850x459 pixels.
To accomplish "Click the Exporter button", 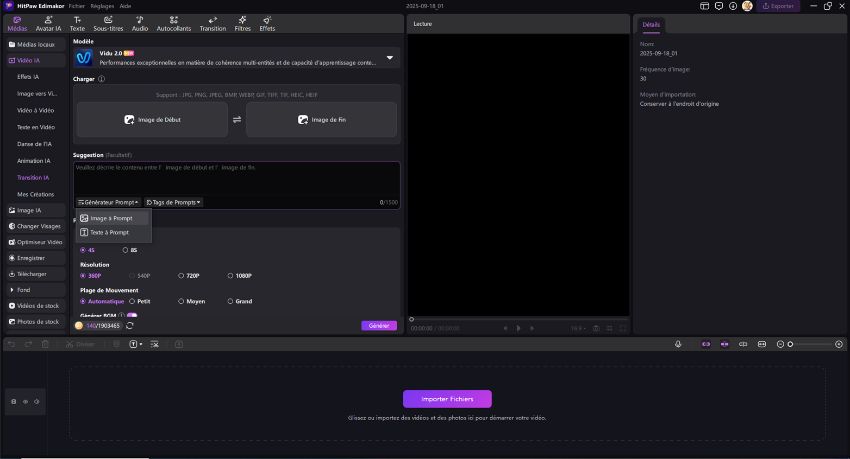I will click(778, 6).
